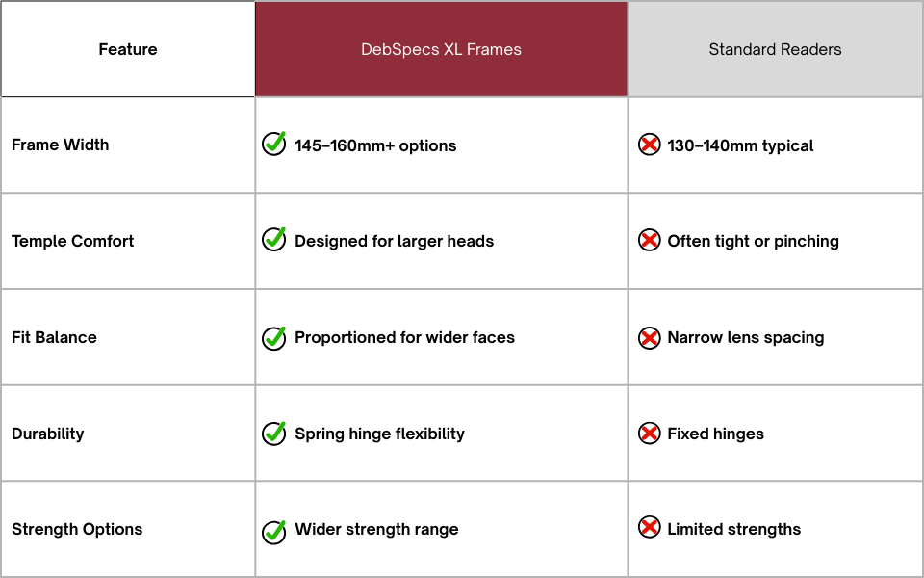Click red X beside 130–140mm typical

coord(650,145)
